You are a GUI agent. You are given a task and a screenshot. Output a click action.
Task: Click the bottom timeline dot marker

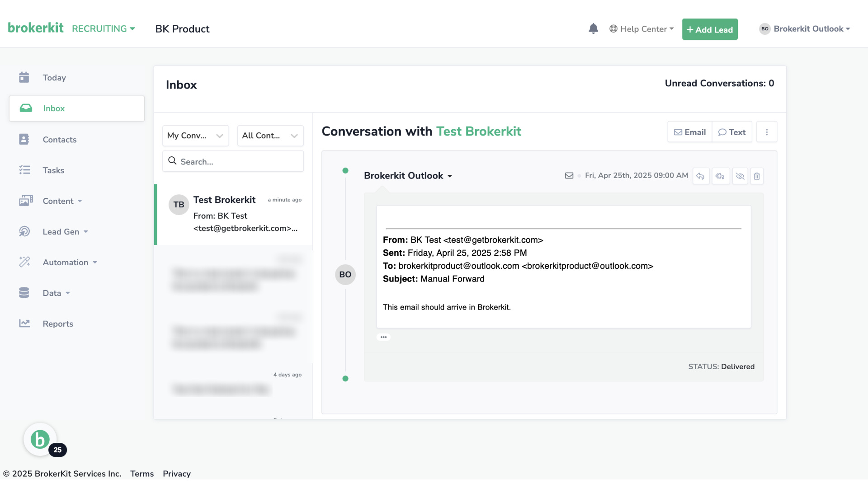(345, 379)
